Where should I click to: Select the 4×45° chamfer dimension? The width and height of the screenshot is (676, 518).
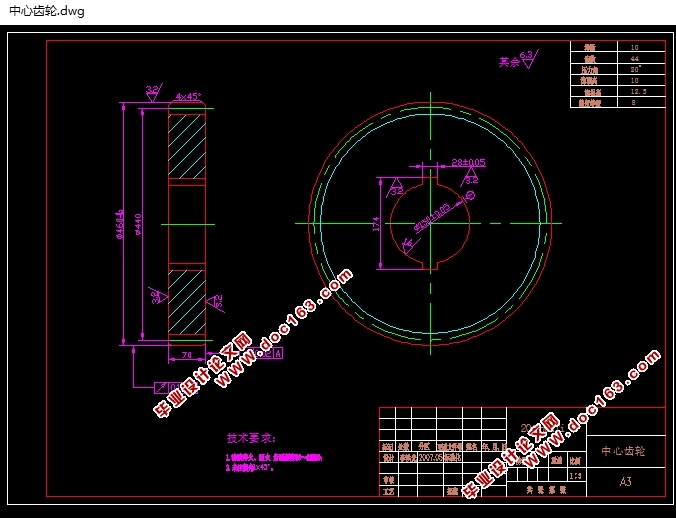(188, 97)
